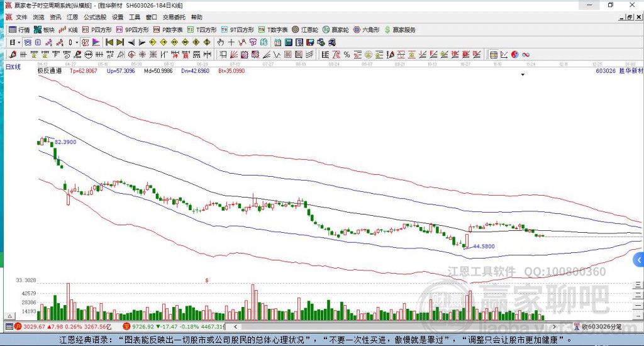Jump to the last bar icon
Screen dimensions: 644x346
pos(120,42)
